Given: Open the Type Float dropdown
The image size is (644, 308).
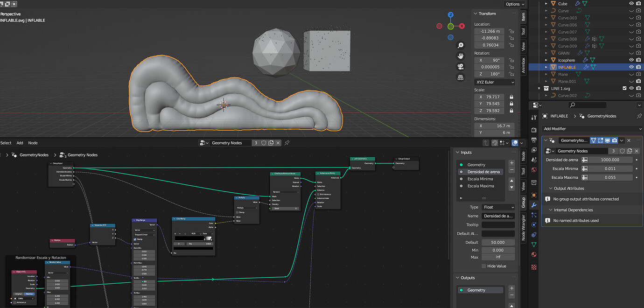Looking at the screenshot, I should pyautogui.click(x=498, y=207).
